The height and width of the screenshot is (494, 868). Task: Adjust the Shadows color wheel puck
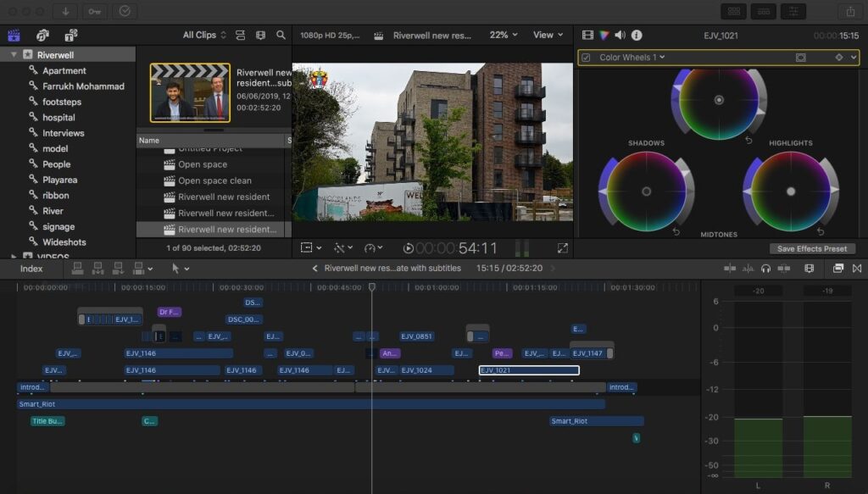[646, 191]
